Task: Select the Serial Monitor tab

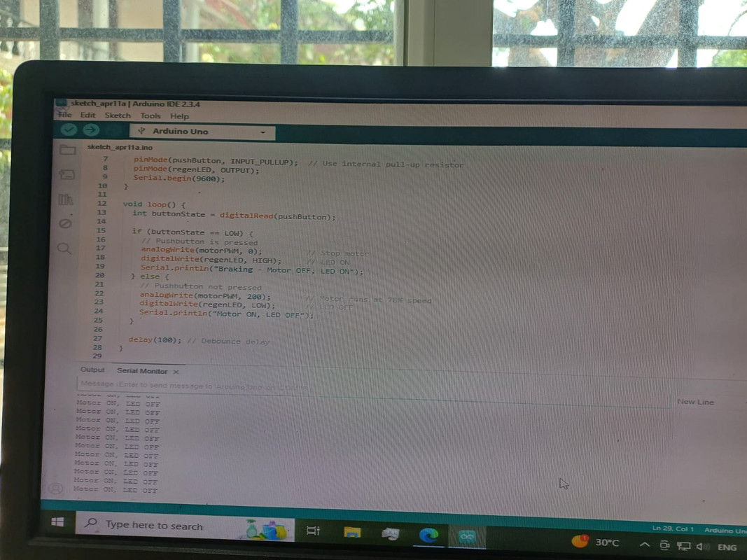Action: pyautogui.click(x=142, y=370)
